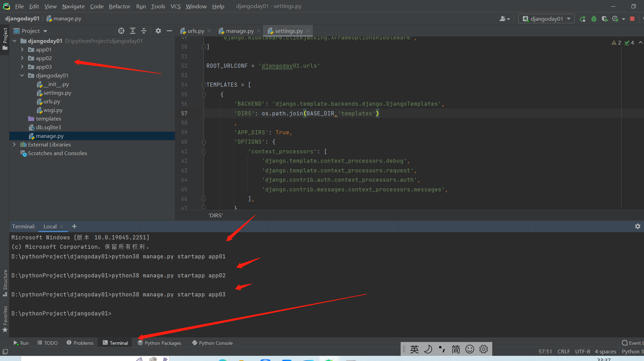Open the Run tool window button
The height and width of the screenshot is (361, 644).
coord(21,343)
